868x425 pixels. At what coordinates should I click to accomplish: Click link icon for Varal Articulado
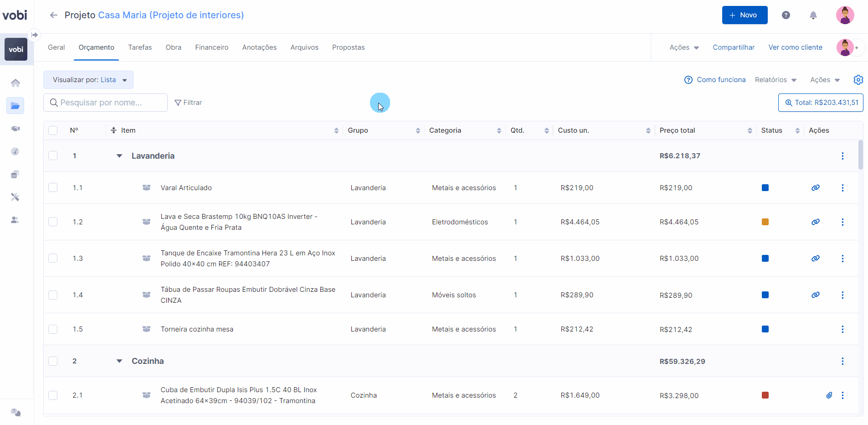coord(815,188)
